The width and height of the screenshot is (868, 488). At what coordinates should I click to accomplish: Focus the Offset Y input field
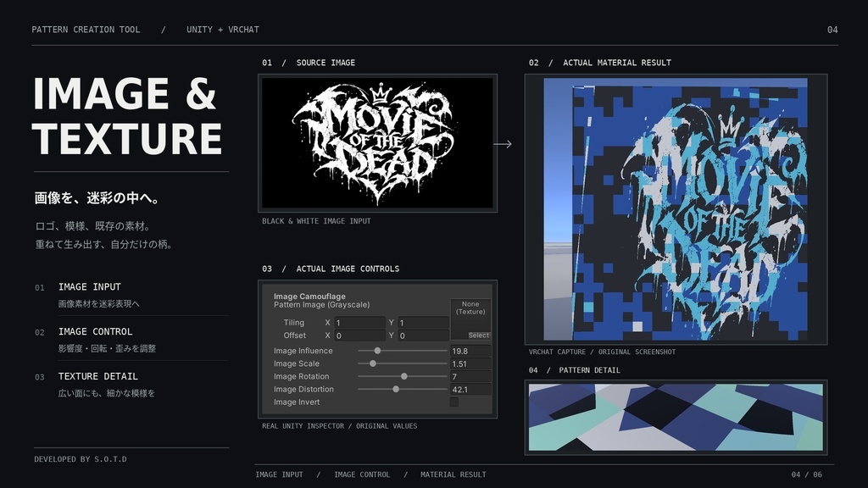point(423,335)
